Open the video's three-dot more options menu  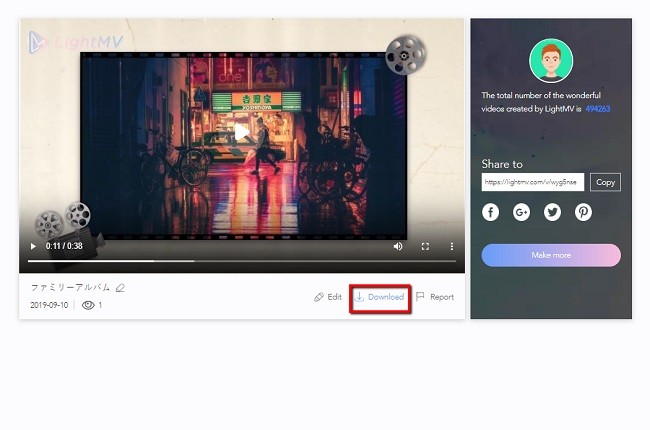click(451, 247)
